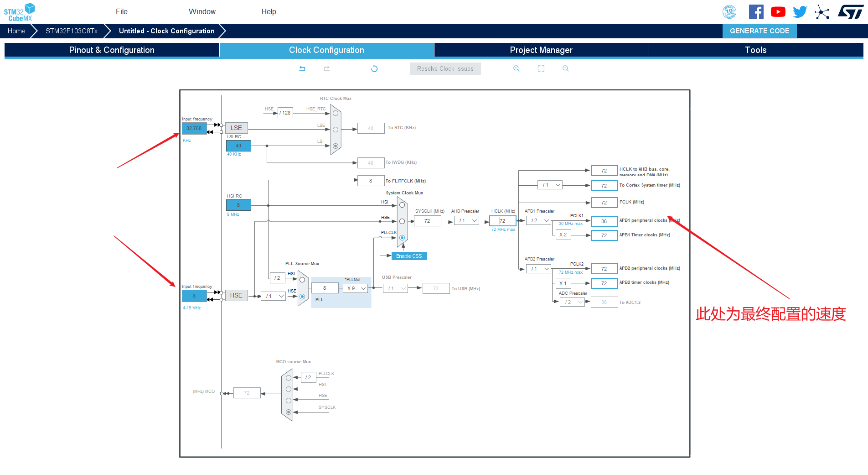Viewport: 868px width, 475px height.
Task: Click the 10-year anniversary badge icon
Action: (729, 12)
